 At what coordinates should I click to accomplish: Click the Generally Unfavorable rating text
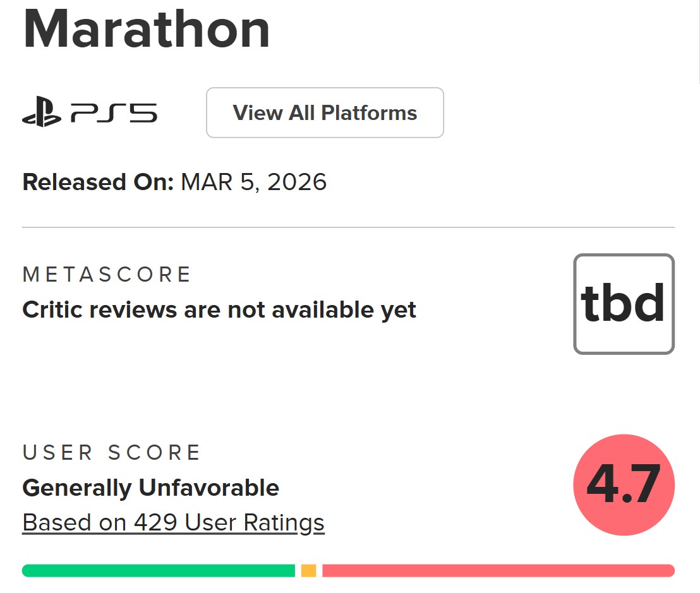[150, 488]
